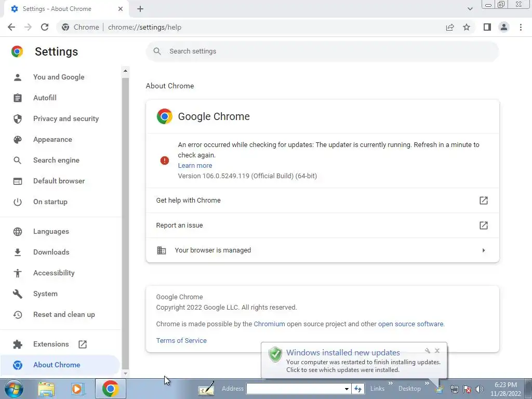The height and width of the screenshot is (399, 532).
Task: Open Get help with Chrome
Action: [x=322, y=201]
